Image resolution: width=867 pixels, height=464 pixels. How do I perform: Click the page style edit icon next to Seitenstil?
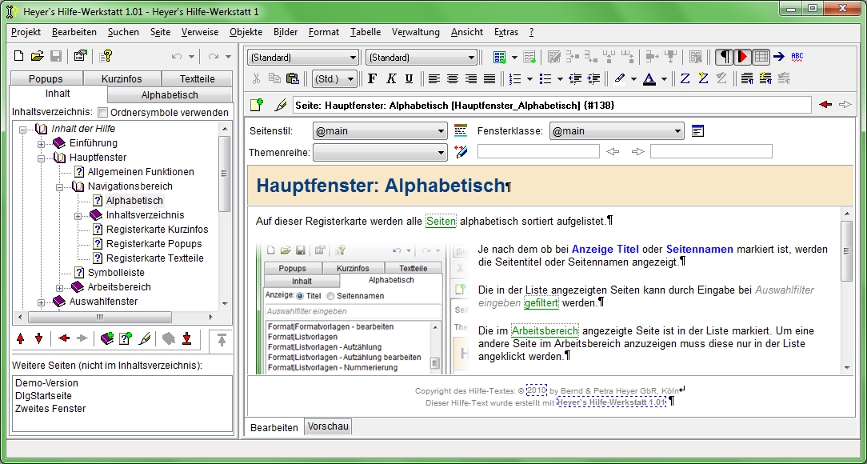tap(460, 131)
